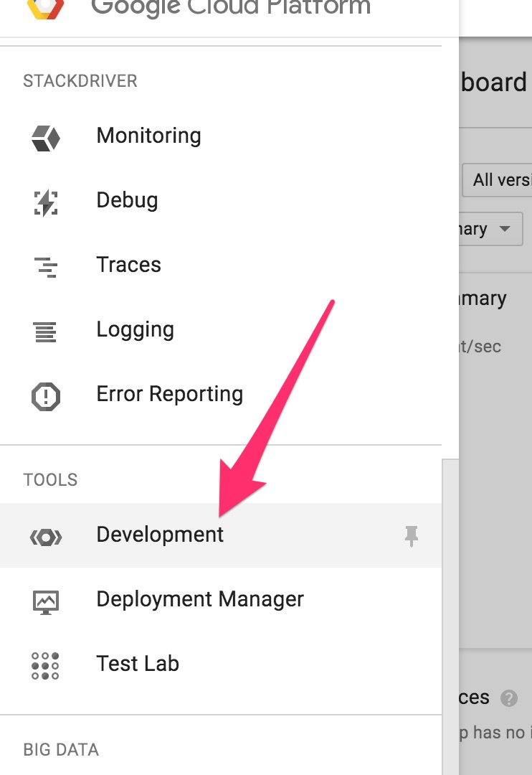Click the Development hexagon icon
Viewport: 532px width, 775px height.
click(x=46, y=536)
